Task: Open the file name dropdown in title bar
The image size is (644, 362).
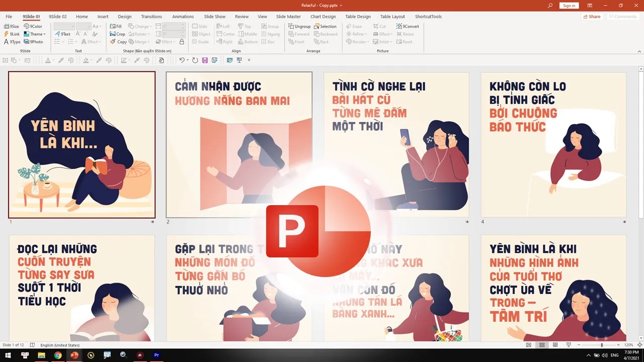Action: 341,6
